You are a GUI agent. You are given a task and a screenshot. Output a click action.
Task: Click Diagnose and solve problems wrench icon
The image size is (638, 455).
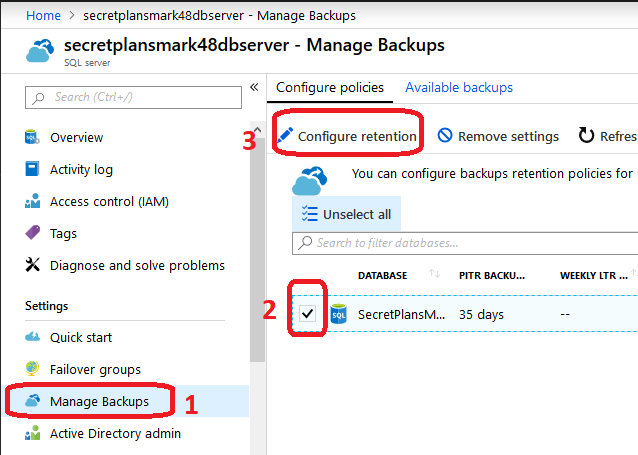pyautogui.click(x=32, y=265)
